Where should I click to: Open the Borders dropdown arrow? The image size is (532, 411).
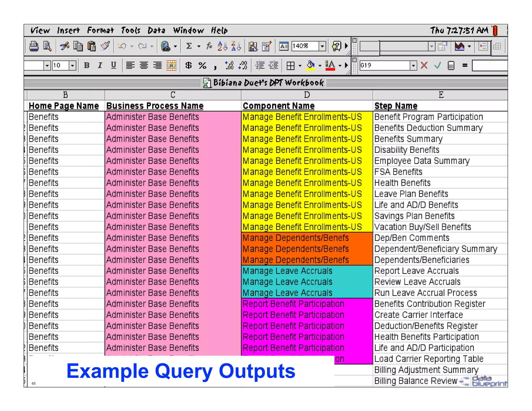coord(300,66)
